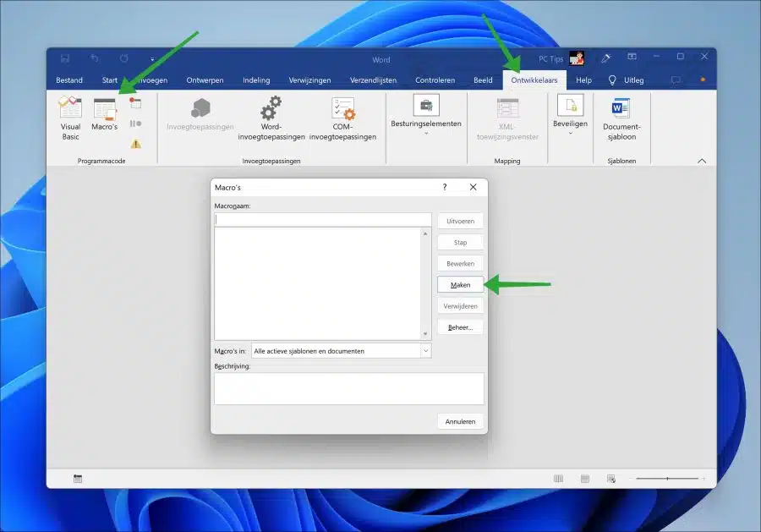This screenshot has width=761, height=532.
Task: Click the Macro's ribbon icon
Action: (x=104, y=114)
